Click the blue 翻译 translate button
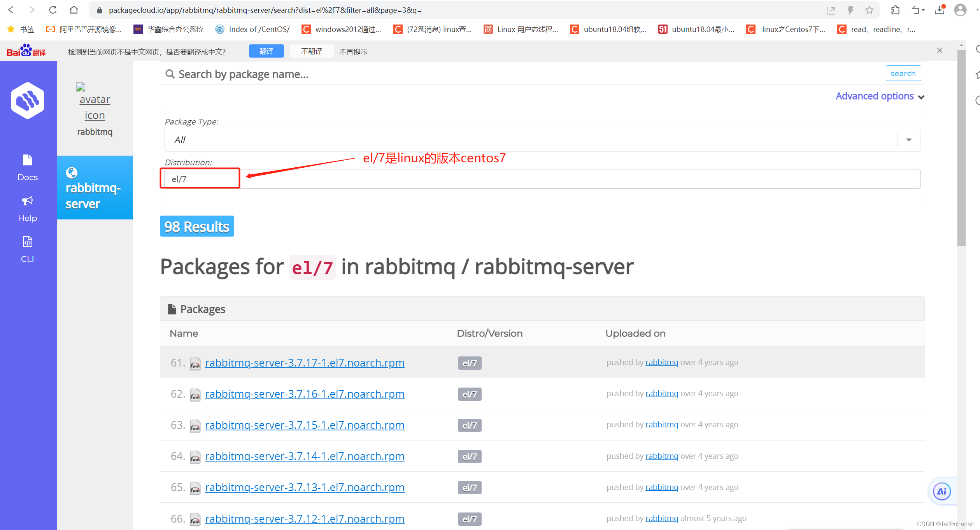This screenshot has width=980, height=530. pyautogui.click(x=266, y=51)
